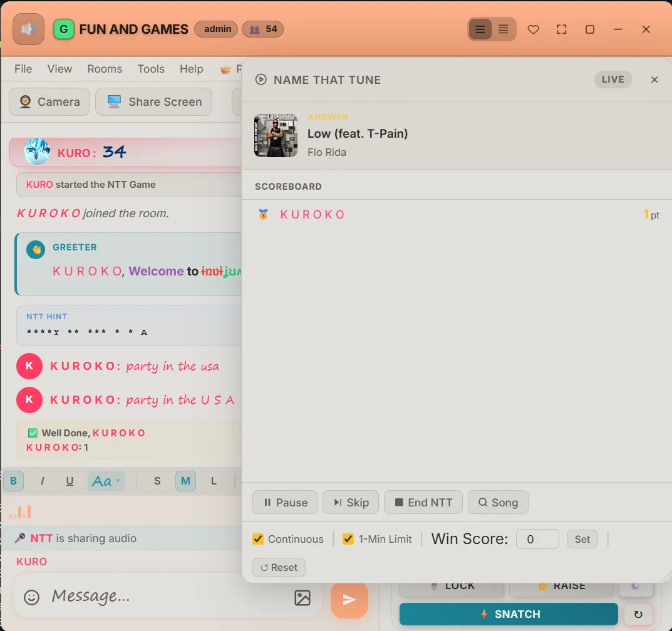Image resolution: width=672 pixels, height=631 pixels.
Task: Click the LOCK button
Action: pyautogui.click(x=452, y=587)
